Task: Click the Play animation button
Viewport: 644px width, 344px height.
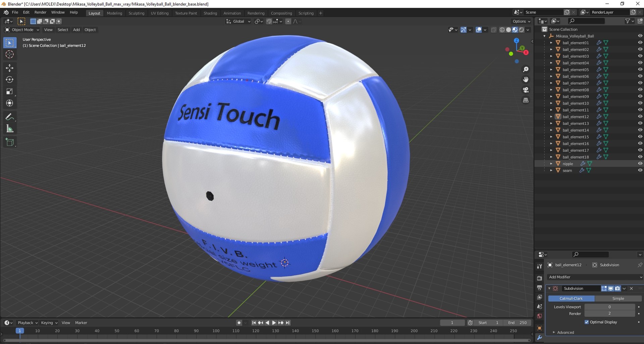Action: 274,323
